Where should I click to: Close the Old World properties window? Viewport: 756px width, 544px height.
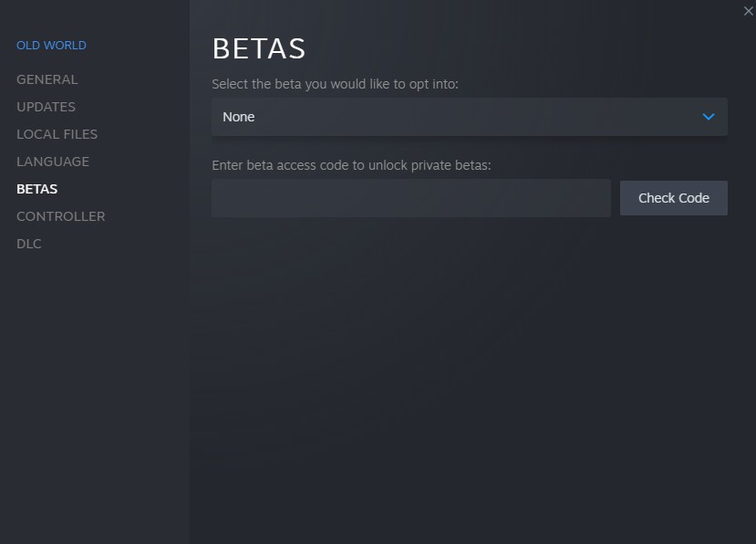tap(749, 9)
